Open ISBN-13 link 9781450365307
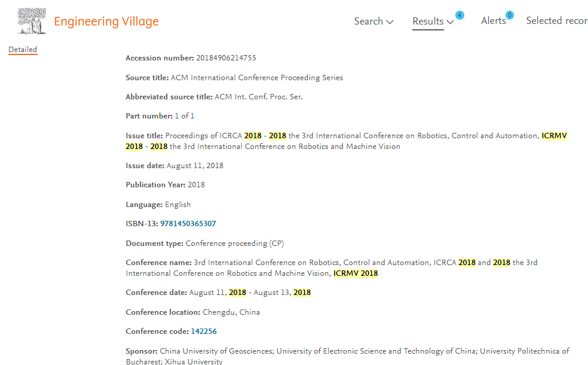588x365 pixels. [188, 223]
